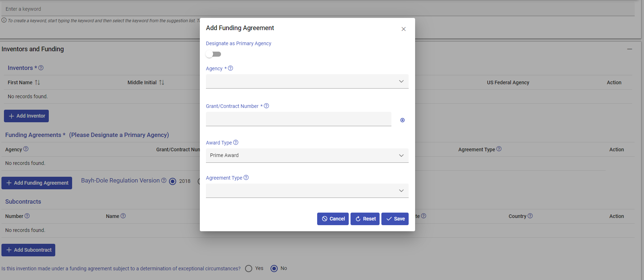Click the Inventors help icon
Viewport: 644px width, 280px height.
click(41, 68)
